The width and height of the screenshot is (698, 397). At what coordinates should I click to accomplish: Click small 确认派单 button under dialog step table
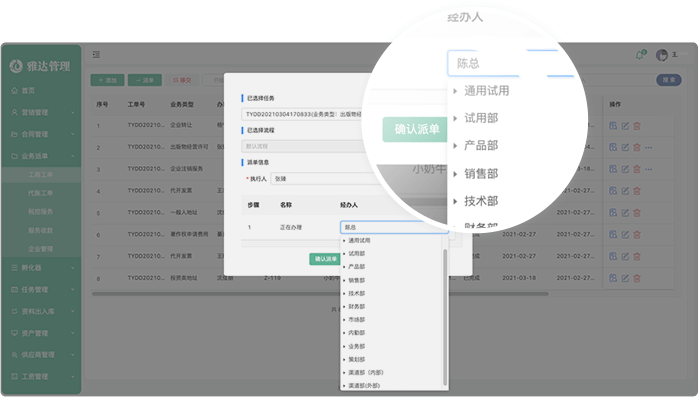[x=325, y=259]
